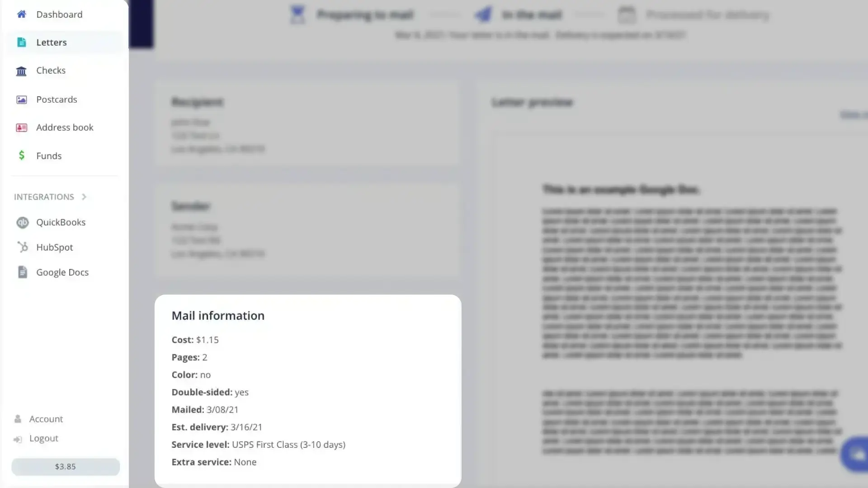Open the Funds section icon

[21, 155]
